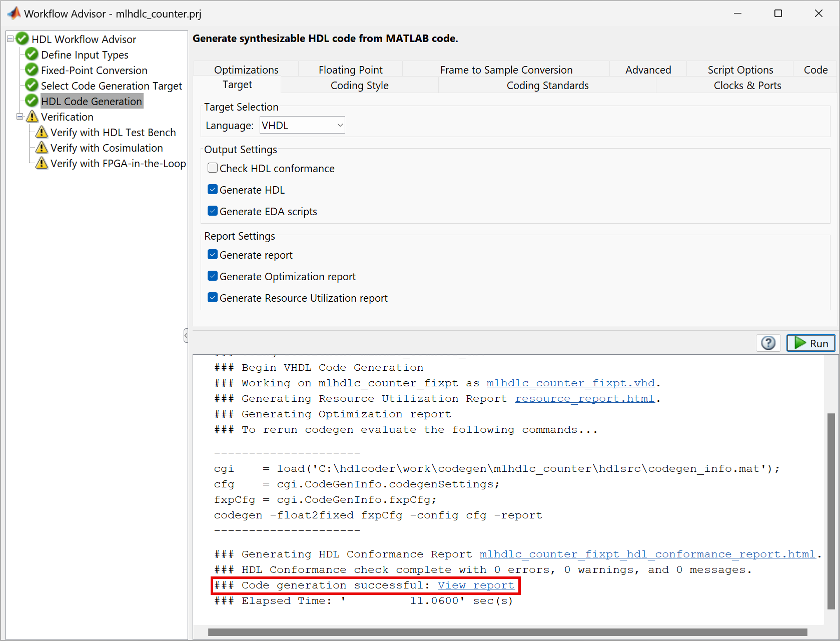This screenshot has height=641, width=840.
Task: Switch to the Coding Style tab
Action: [x=359, y=85]
